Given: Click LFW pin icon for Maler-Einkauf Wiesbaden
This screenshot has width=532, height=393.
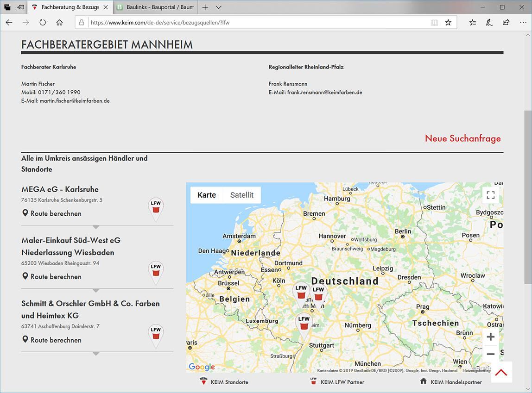Looking at the screenshot, I should (156, 273).
